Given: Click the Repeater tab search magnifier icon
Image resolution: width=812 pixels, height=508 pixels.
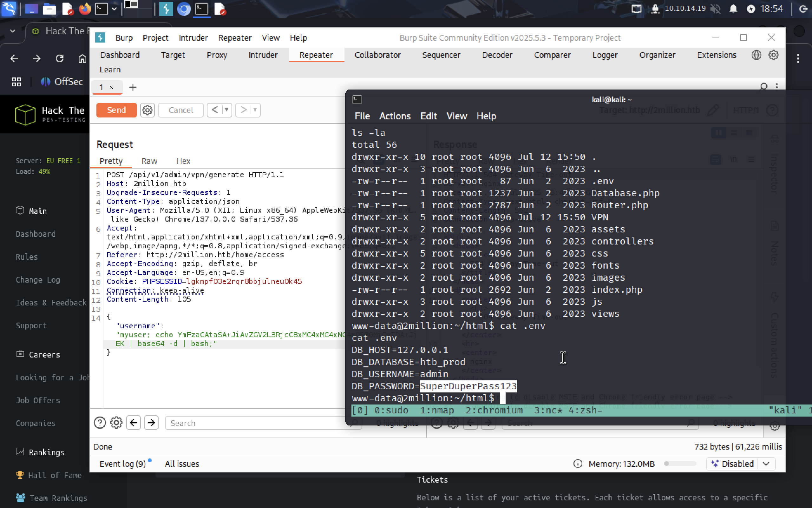Looking at the screenshot, I should pos(763,86).
